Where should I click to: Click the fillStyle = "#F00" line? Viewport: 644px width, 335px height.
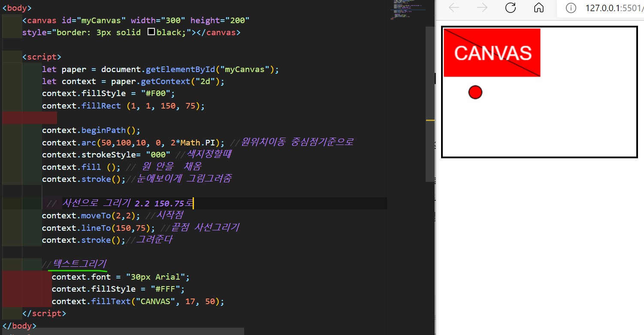pyautogui.click(x=109, y=93)
